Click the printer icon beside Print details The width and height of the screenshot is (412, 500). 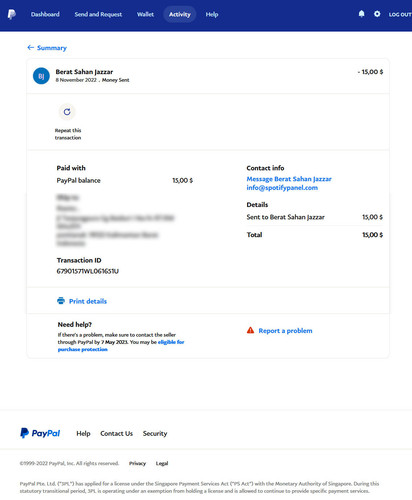(x=61, y=301)
